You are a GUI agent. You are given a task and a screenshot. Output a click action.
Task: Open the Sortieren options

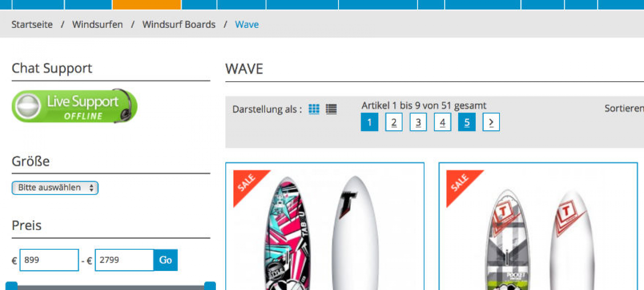pos(624,108)
